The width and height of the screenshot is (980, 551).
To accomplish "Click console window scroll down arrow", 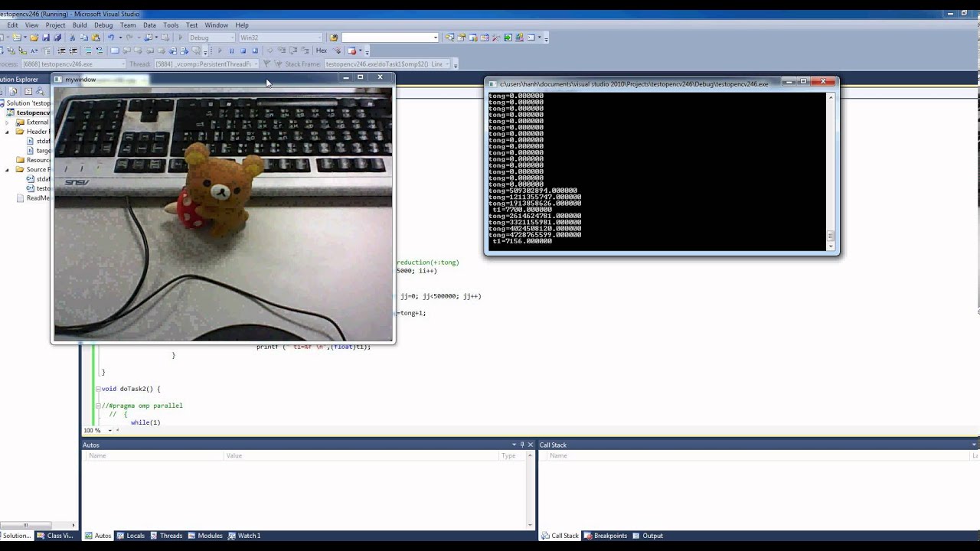I will pos(831,246).
